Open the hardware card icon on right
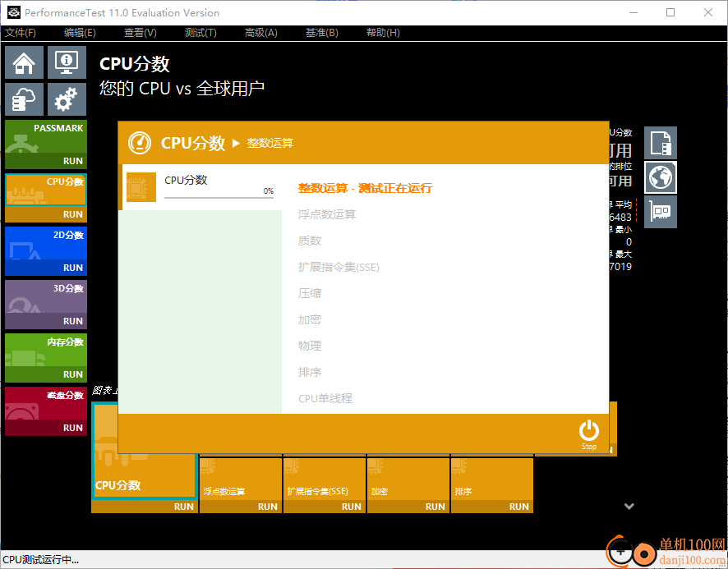Image resolution: width=728 pixels, height=569 pixels. [x=661, y=212]
